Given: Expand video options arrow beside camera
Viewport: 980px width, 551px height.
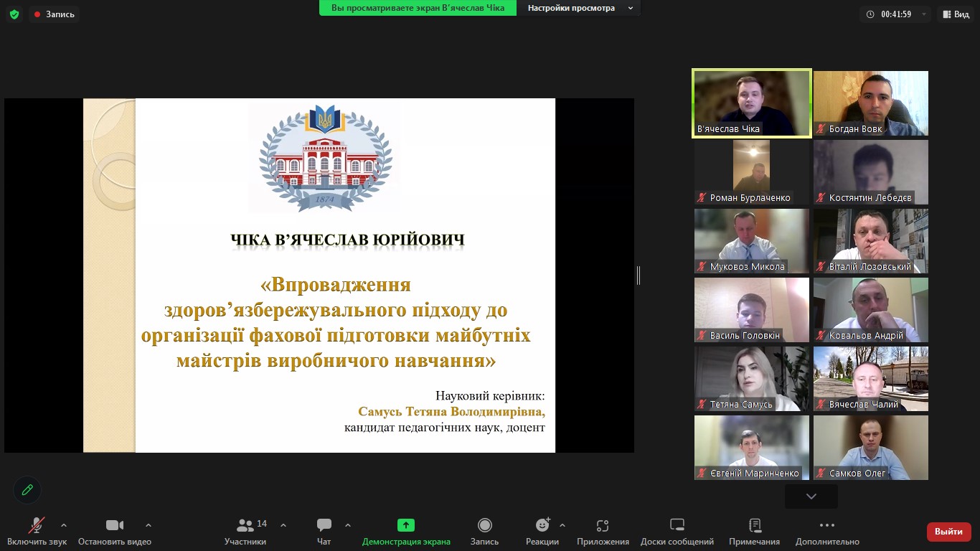Looking at the screenshot, I should pos(149,524).
